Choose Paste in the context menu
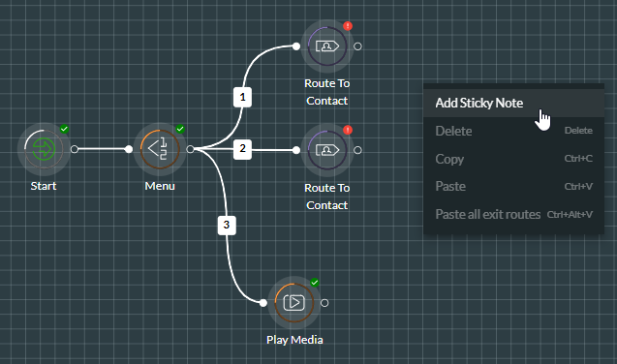Viewport: 617px width, 364px height. [513, 186]
